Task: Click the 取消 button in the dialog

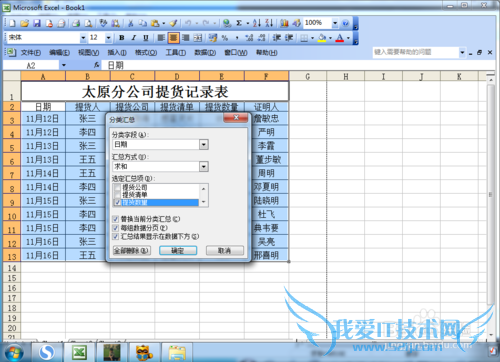Action: click(x=225, y=250)
